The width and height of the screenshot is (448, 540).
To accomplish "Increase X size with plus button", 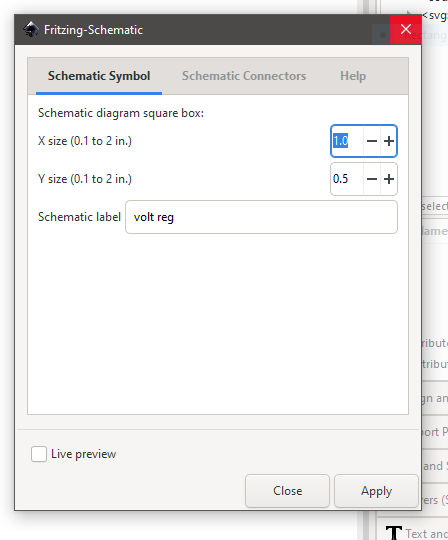I will tap(389, 141).
